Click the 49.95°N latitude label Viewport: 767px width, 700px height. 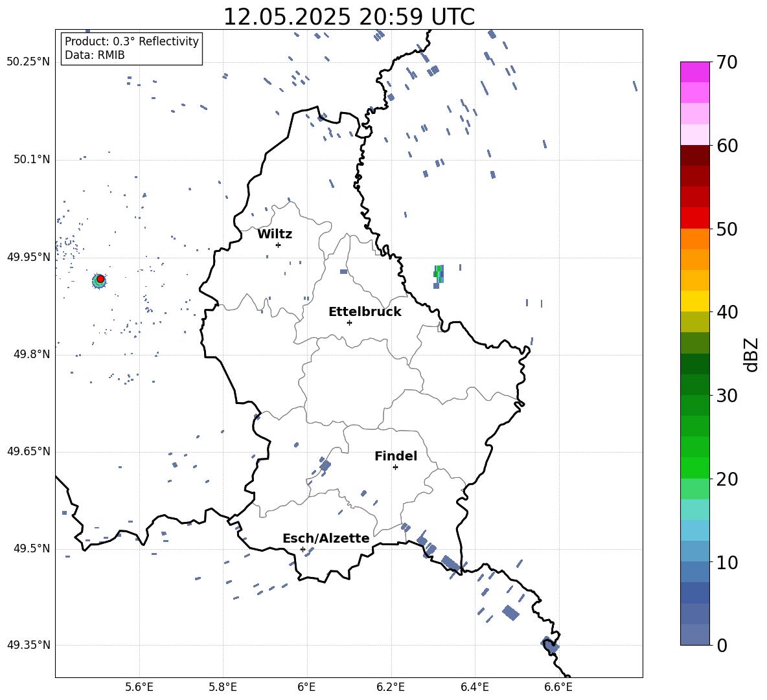click(29, 257)
